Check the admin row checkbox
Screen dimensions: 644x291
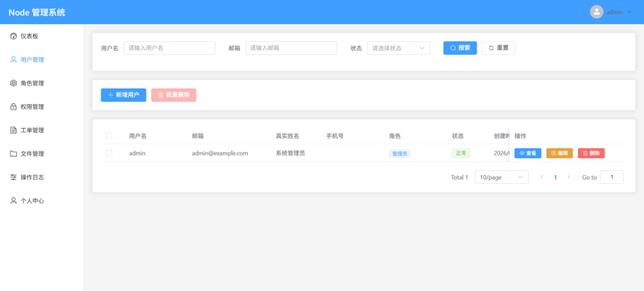coord(109,153)
